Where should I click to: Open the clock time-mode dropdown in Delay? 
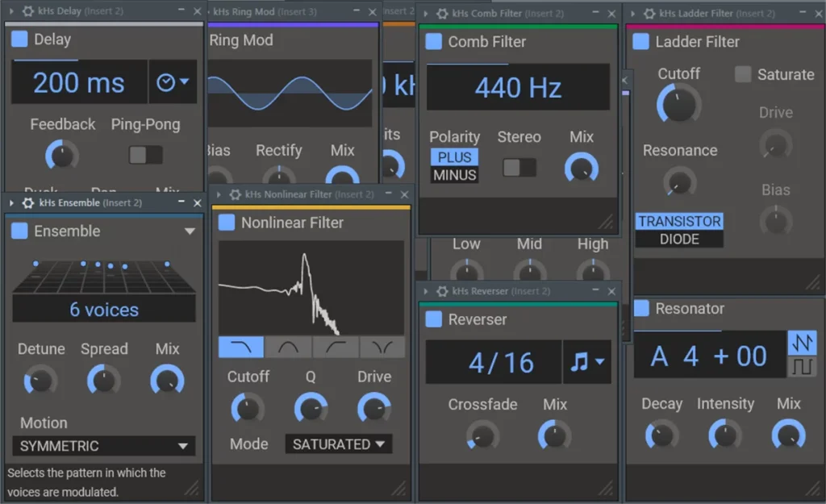click(x=173, y=82)
